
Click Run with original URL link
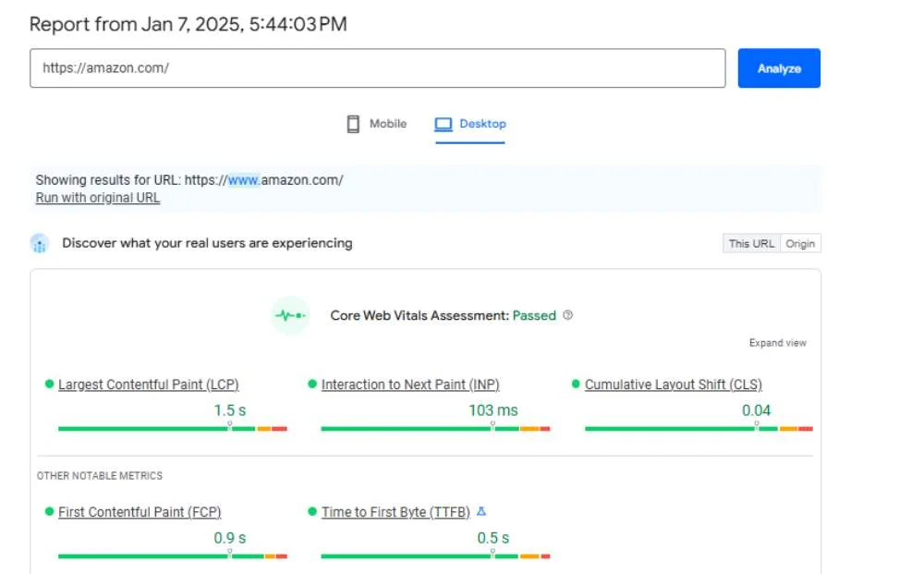point(98,198)
